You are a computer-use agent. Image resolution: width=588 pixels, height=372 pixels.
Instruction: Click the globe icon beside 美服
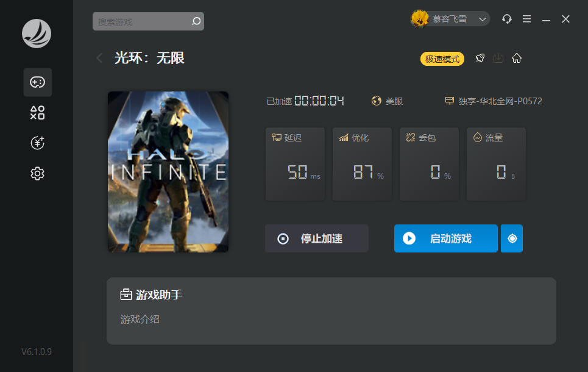376,101
